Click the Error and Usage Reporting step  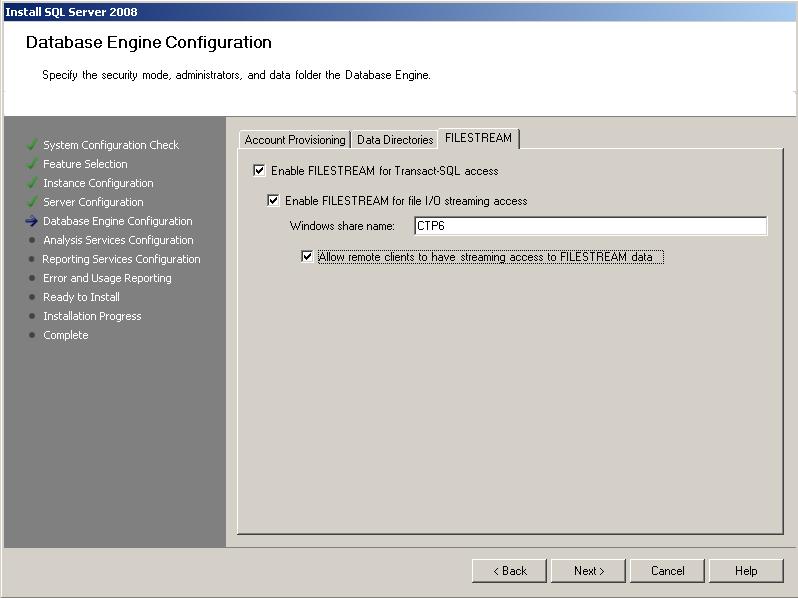[x=107, y=278]
